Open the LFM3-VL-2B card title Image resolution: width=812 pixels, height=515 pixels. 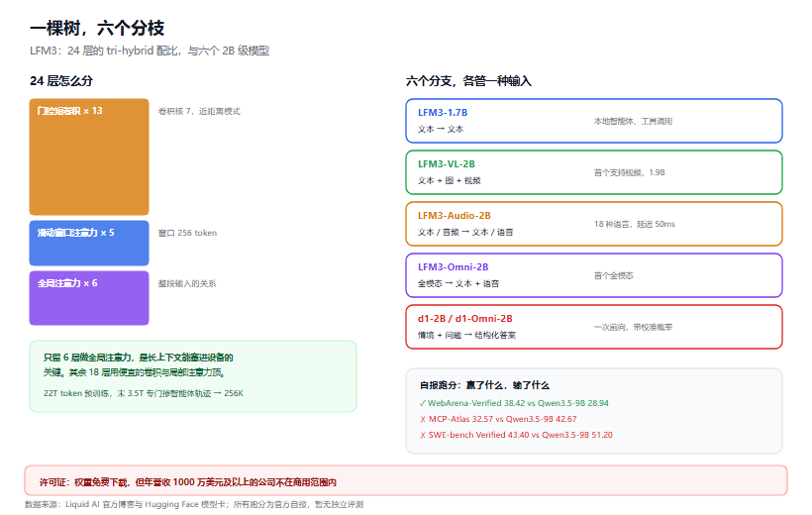447,163
